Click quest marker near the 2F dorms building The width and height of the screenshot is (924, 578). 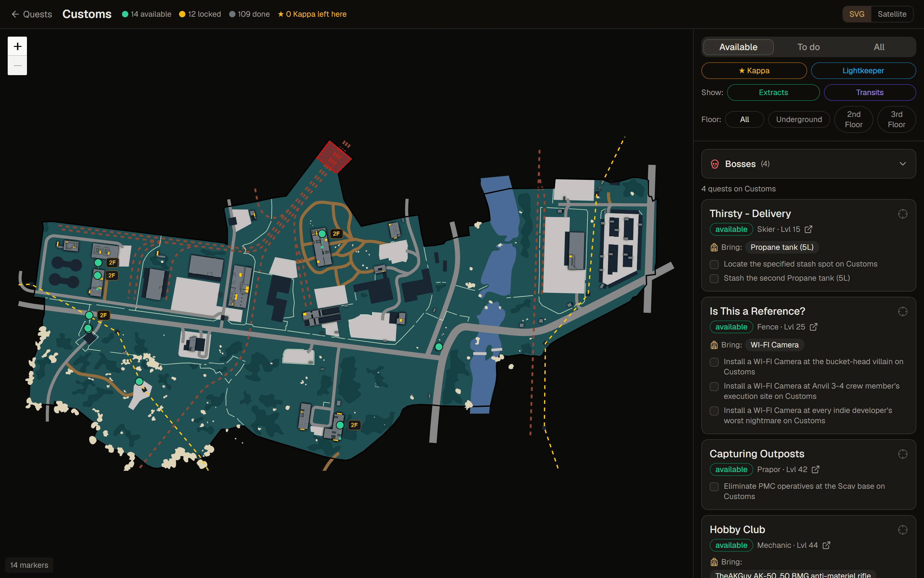(x=322, y=233)
